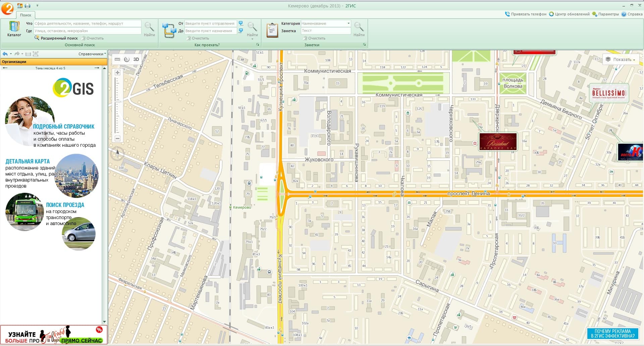Viewport: 644px width, 346px height.
Task: Click the map zoom out minus button
Action: point(117,138)
